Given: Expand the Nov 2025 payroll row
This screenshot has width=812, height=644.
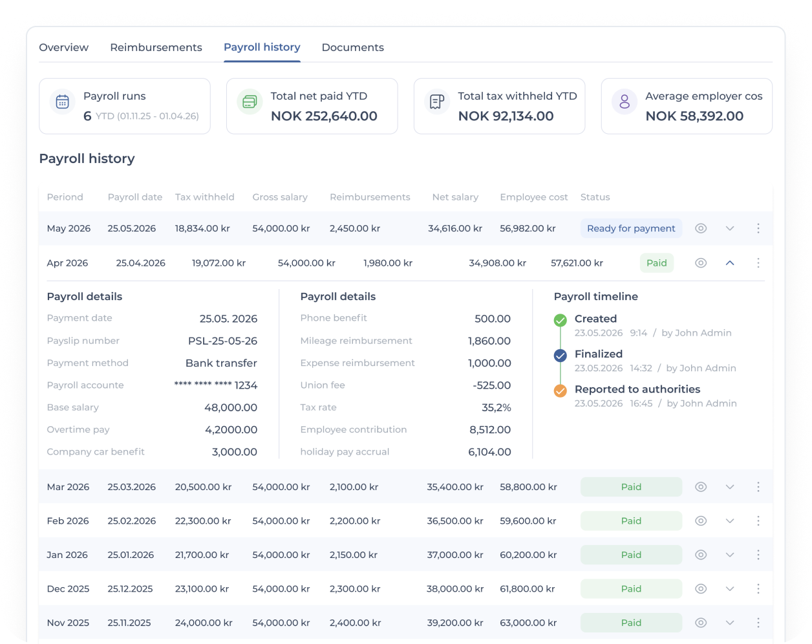Looking at the screenshot, I should pos(730,623).
